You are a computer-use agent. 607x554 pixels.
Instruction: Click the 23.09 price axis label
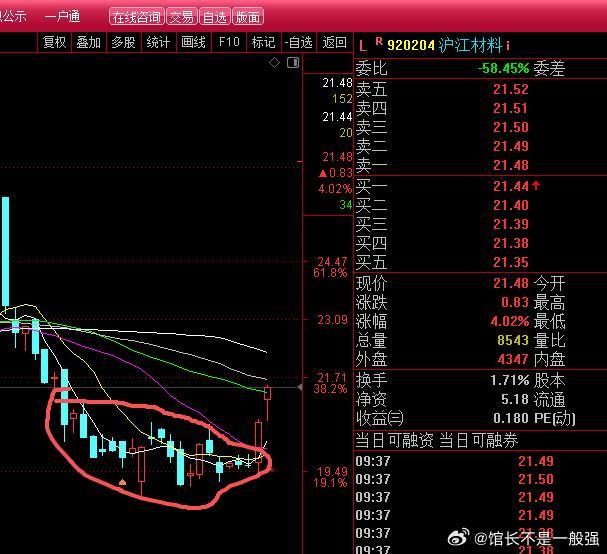(x=333, y=320)
